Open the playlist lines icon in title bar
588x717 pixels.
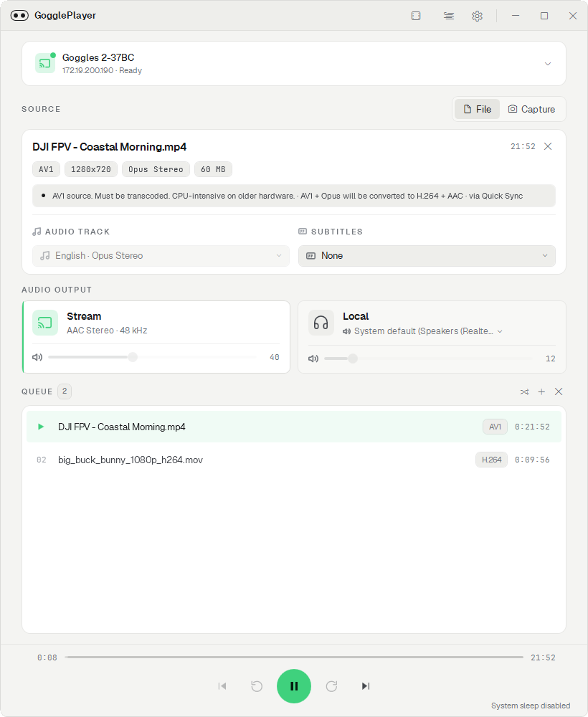click(x=449, y=16)
